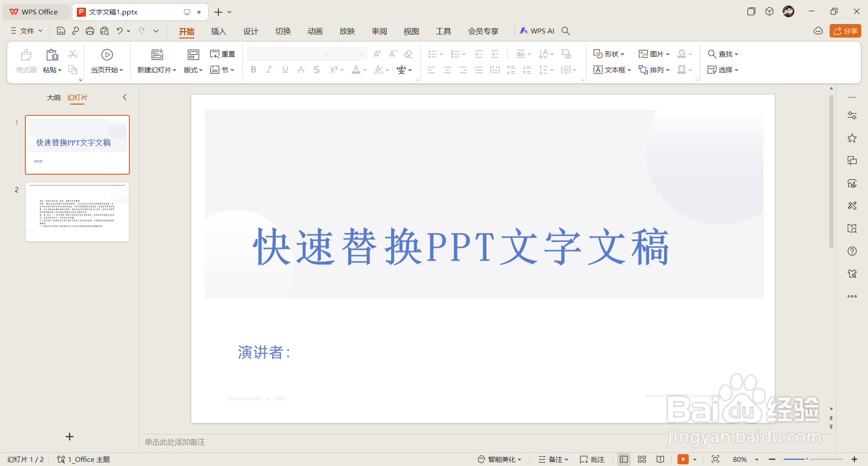Image resolution: width=868 pixels, height=466 pixels.
Task: Toggle normal view in status bar
Action: pos(624,459)
